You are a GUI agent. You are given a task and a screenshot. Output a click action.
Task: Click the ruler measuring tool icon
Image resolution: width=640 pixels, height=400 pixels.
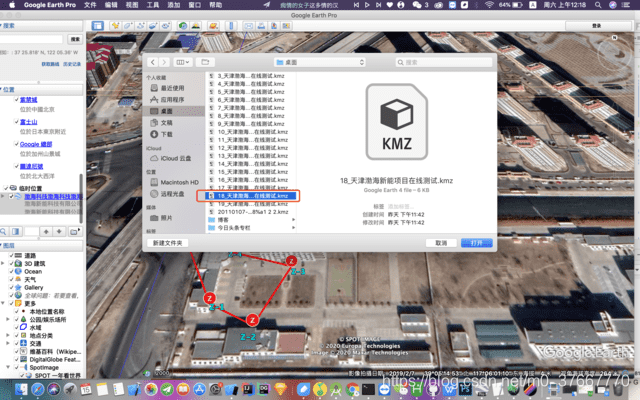231,26
